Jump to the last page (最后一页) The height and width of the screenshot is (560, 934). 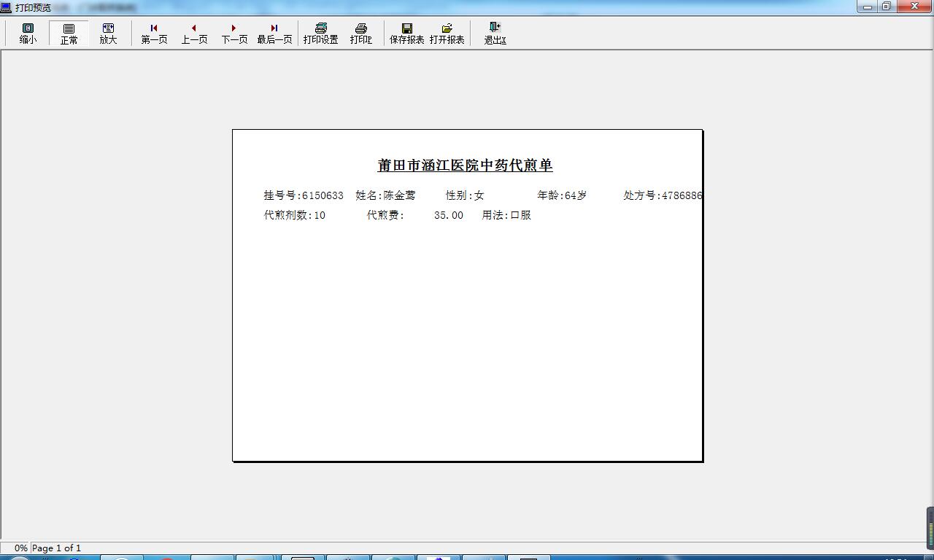[x=274, y=34]
